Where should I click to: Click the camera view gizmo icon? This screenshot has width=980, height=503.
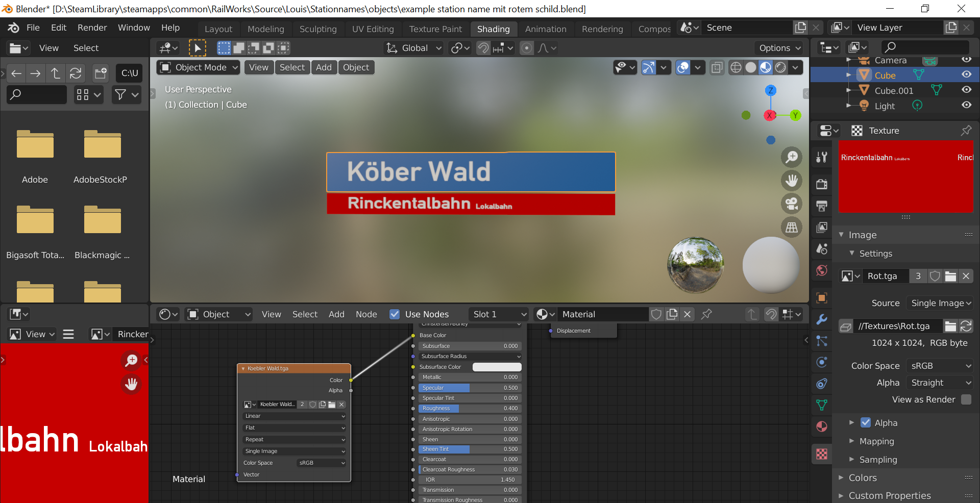pos(792,204)
